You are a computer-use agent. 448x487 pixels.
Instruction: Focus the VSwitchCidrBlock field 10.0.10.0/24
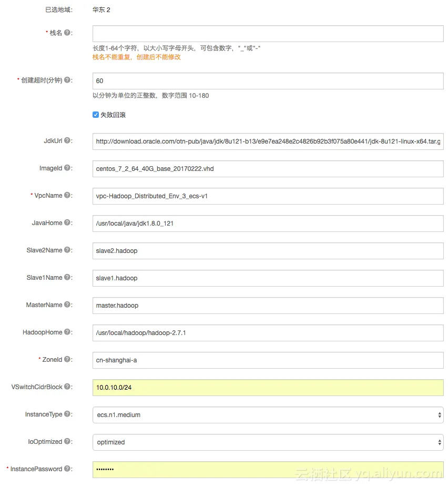tap(268, 387)
